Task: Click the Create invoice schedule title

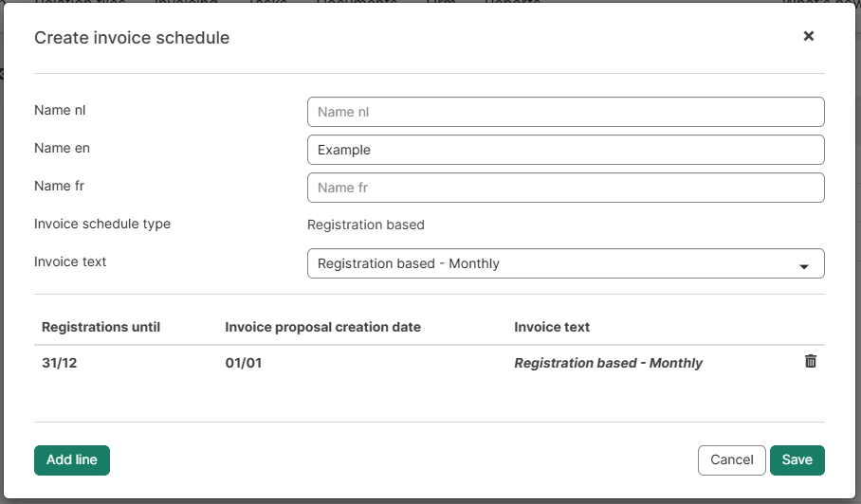Action: 132,38
